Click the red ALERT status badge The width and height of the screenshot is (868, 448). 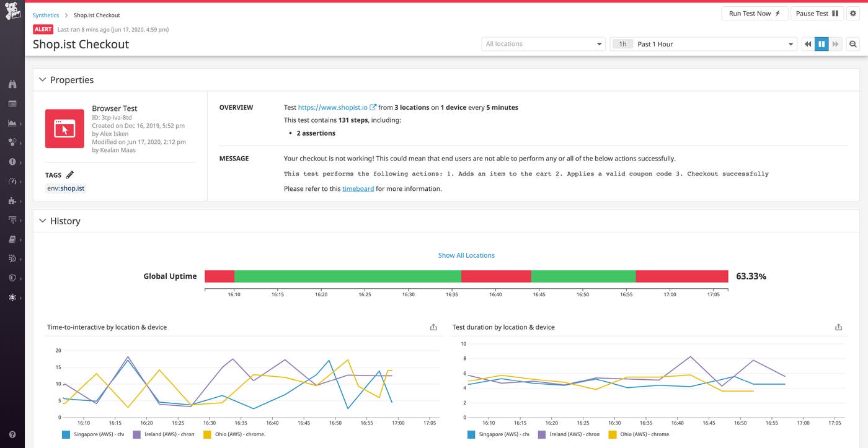(x=43, y=29)
